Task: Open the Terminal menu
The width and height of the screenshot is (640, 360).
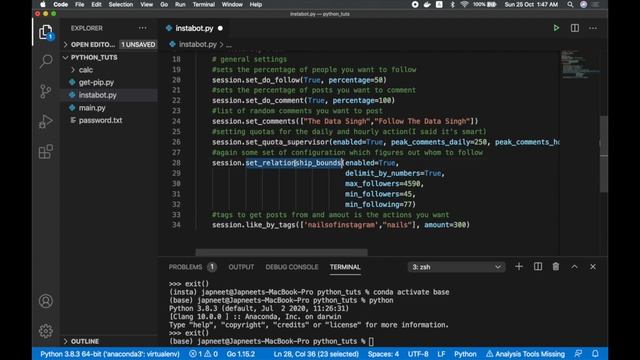Action: [203, 4]
